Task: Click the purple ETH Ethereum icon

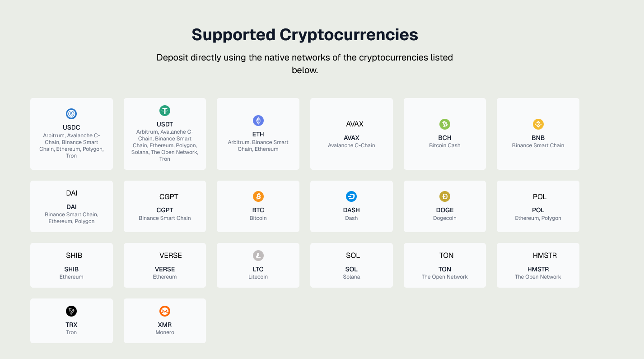Action: (x=258, y=121)
